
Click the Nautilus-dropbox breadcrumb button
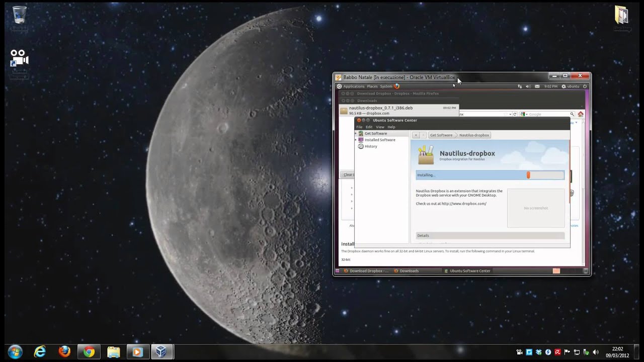tap(473, 135)
